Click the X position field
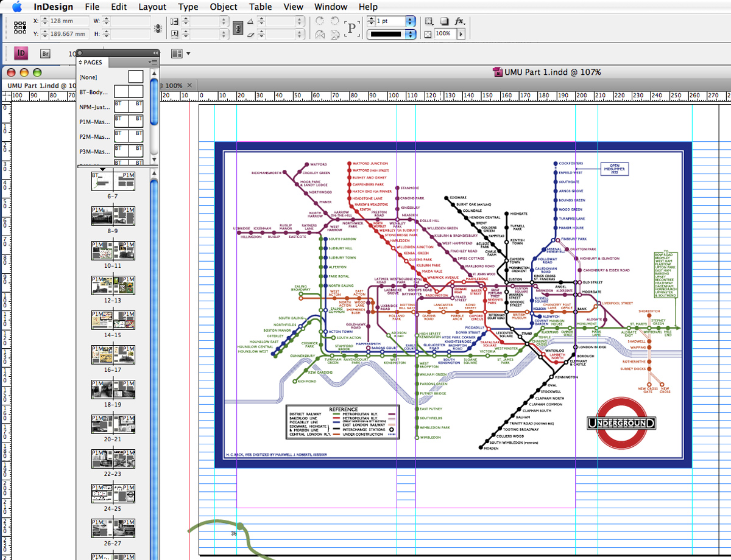This screenshot has width=731, height=560. coord(68,21)
